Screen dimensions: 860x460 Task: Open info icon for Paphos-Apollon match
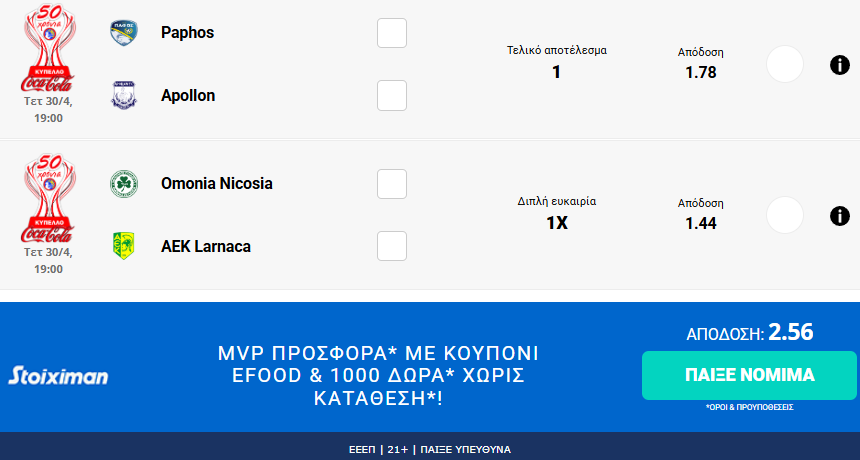point(840,65)
